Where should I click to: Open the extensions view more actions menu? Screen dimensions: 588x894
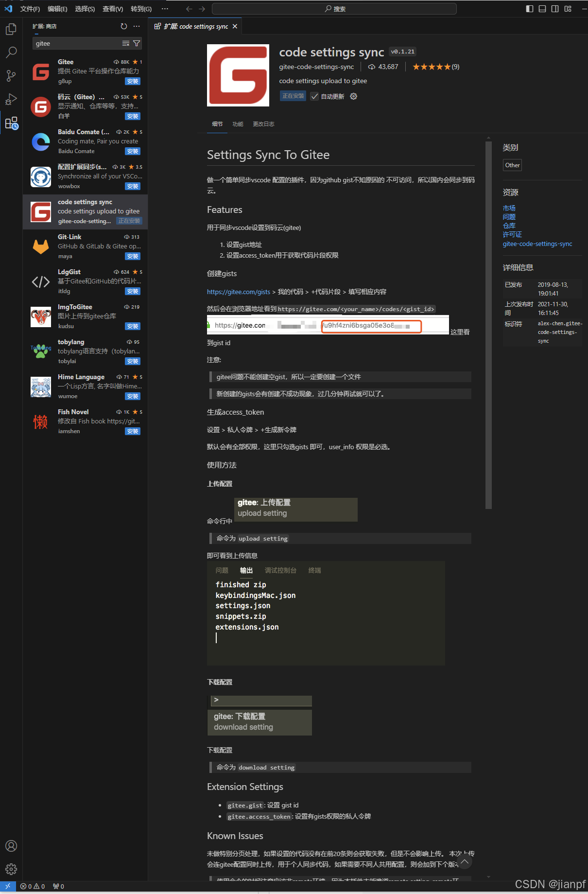pyautogui.click(x=137, y=26)
